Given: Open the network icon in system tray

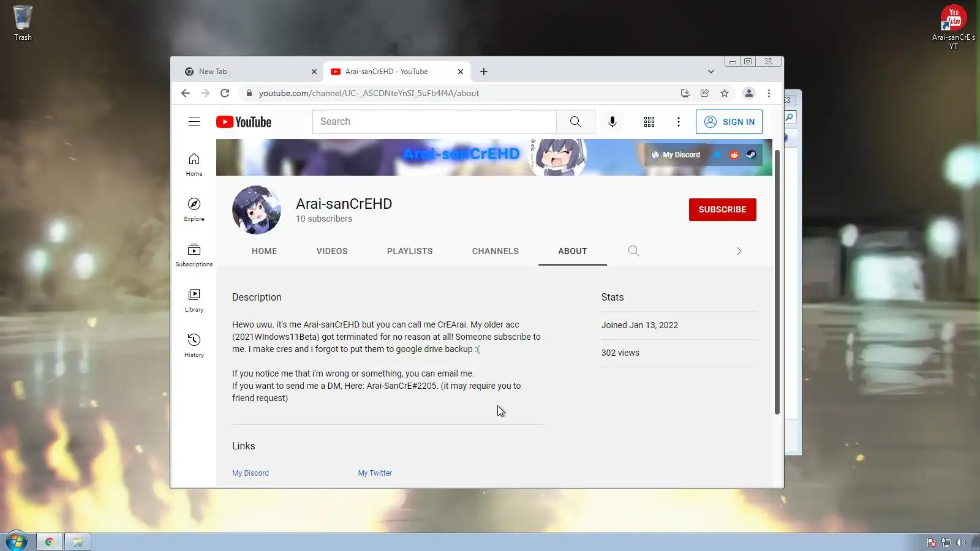Looking at the screenshot, I should (x=946, y=542).
